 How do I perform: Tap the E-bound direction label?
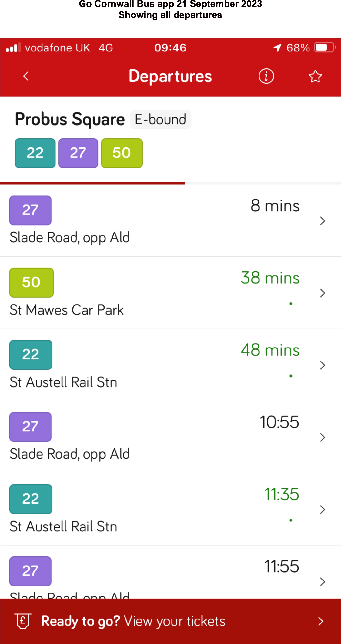click(x=161, y=120)
